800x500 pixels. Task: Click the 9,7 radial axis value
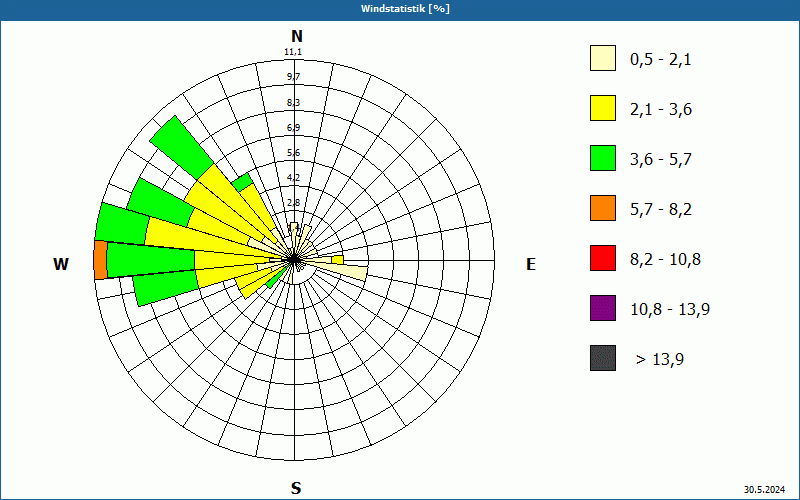293,77
